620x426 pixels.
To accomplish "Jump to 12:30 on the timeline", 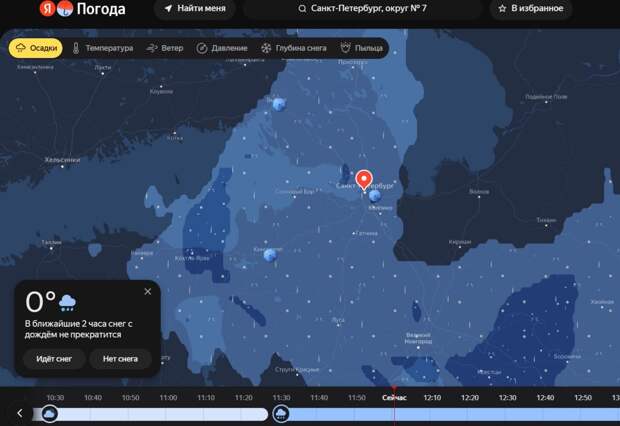I will [x=507, y=397].
